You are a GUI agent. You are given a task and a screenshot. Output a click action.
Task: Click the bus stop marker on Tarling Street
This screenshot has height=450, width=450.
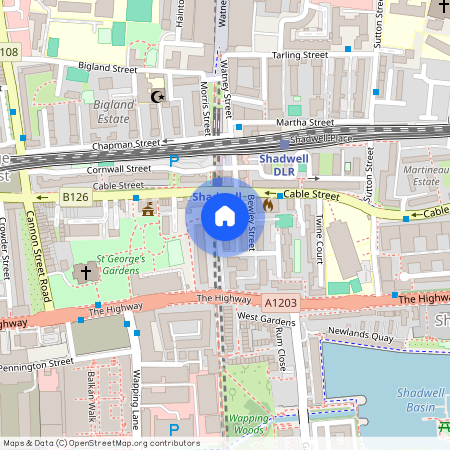click(348, 49)
